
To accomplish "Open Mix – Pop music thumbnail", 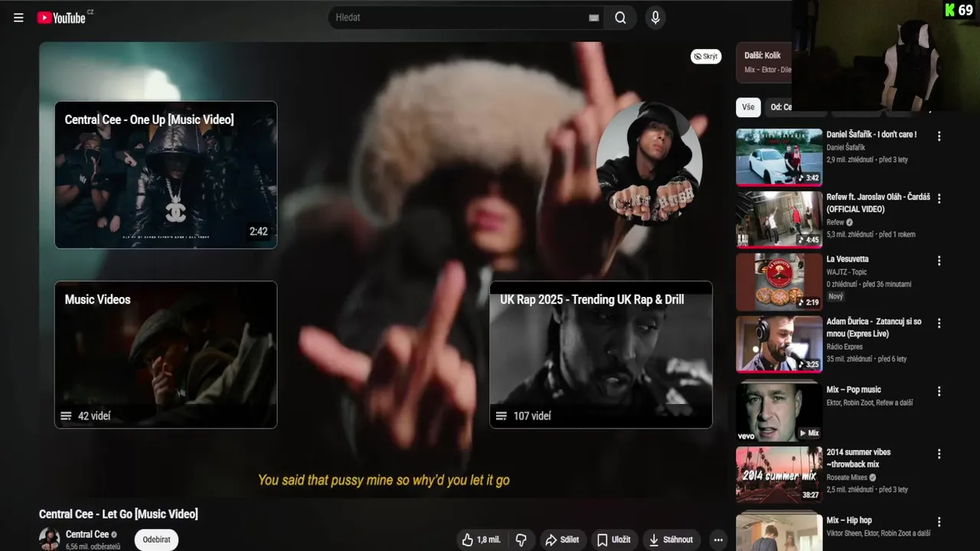I will pos(779,412).
